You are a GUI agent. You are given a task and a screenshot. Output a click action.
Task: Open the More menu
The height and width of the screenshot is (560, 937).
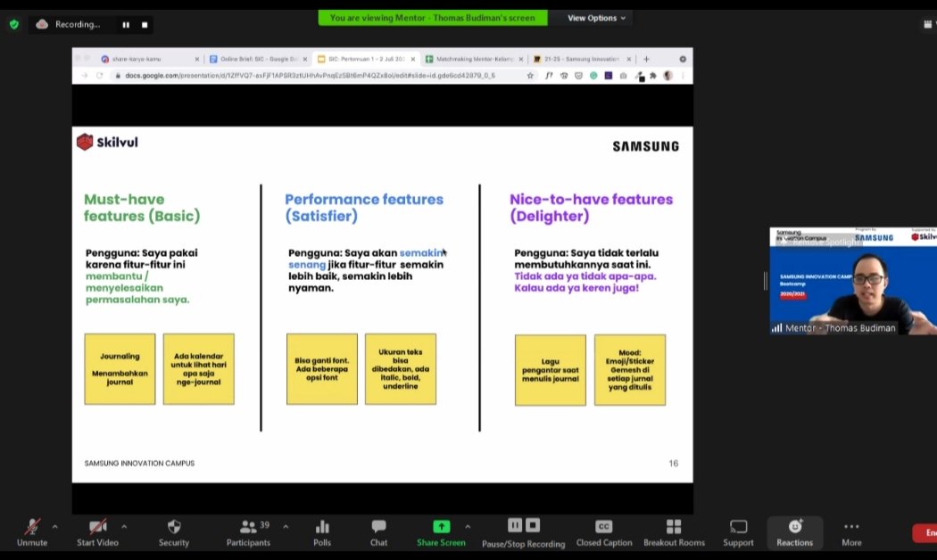point(851,527)
